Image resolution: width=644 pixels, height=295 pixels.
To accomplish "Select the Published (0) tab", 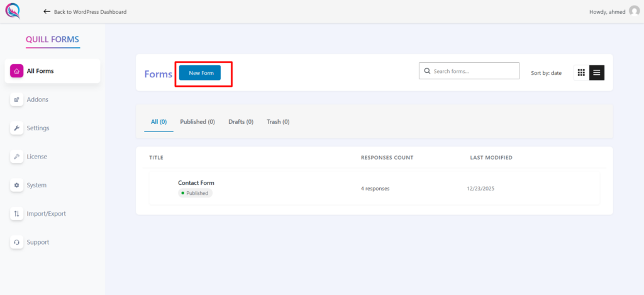I will [197, 122].
